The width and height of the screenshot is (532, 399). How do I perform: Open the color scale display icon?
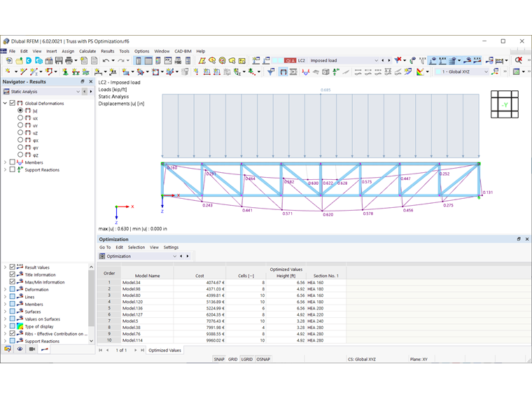click(x=420, y=71)
